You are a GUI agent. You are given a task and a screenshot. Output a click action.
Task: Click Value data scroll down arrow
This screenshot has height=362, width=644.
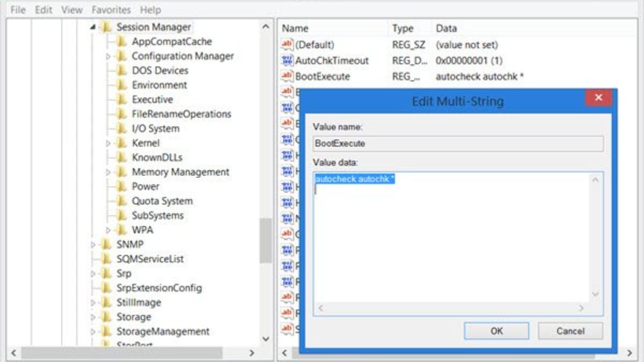click(x=595, y=294)
